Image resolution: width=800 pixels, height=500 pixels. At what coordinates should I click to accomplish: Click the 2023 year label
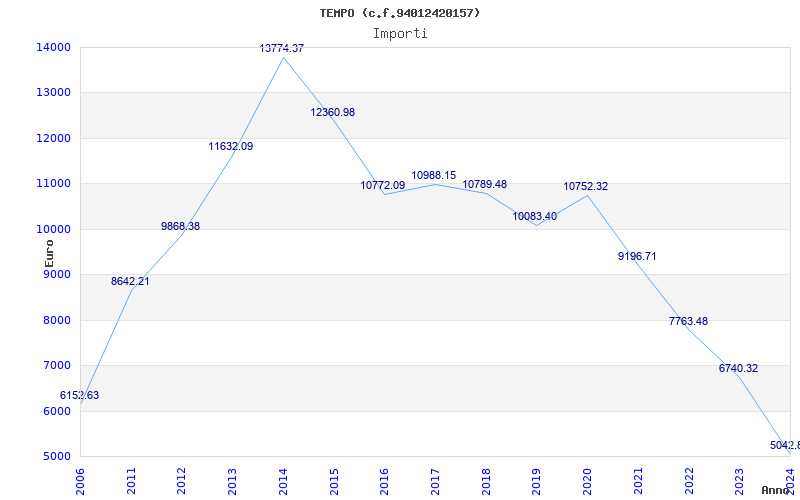pyautogui.click(x=740, y=482)
